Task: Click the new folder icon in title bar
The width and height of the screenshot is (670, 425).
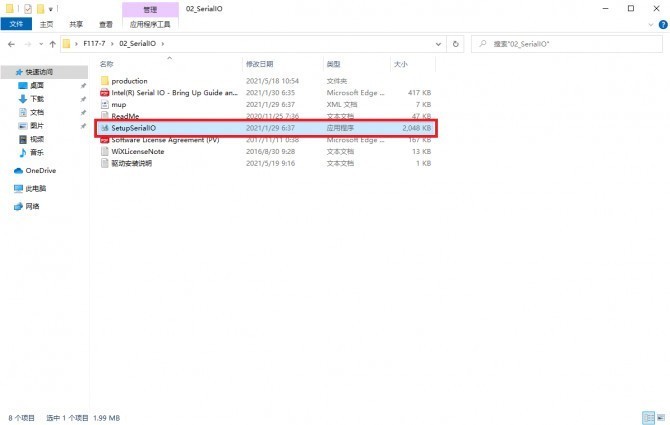Action: tap(40, 9)
